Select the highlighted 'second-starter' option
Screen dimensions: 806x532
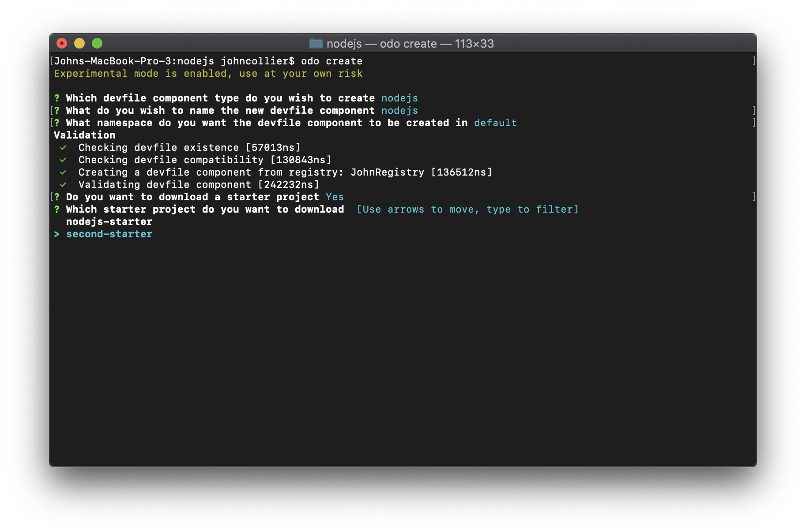109,234
